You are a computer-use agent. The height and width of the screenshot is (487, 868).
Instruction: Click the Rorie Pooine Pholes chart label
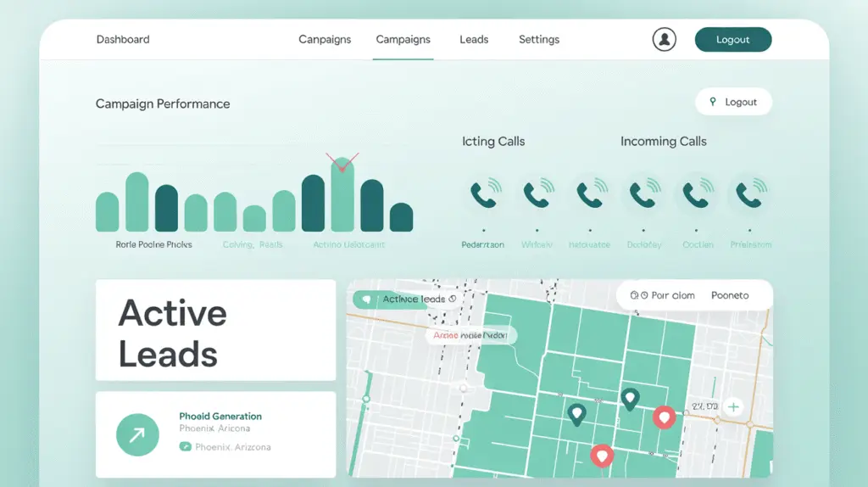(x=154, y=244)
